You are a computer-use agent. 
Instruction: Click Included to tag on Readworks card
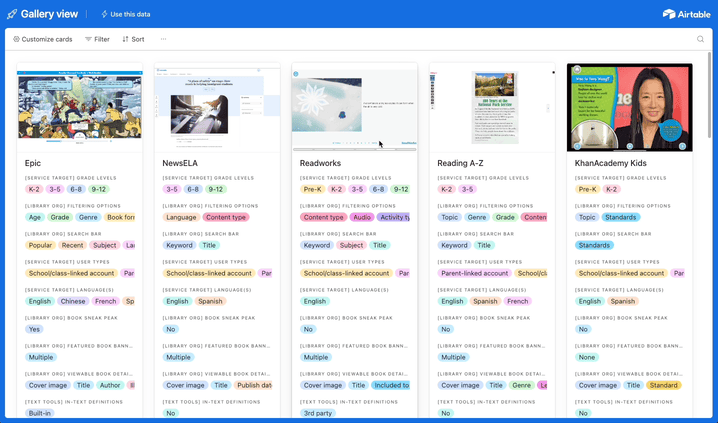(391, 385)
